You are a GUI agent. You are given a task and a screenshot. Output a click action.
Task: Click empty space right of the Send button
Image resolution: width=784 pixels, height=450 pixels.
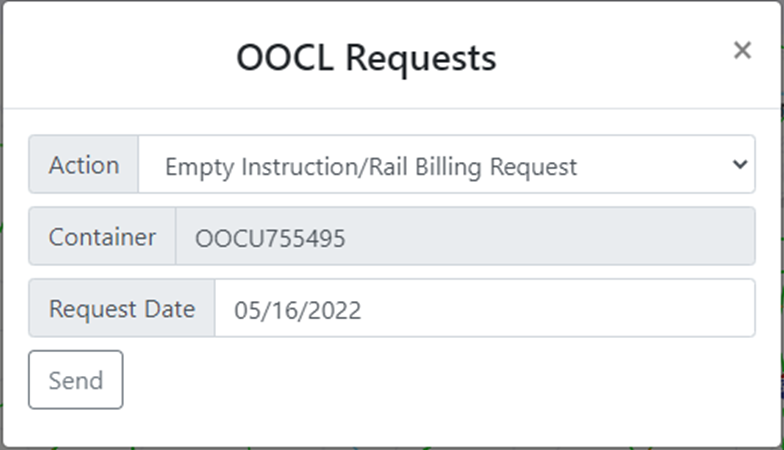(440, 380)
